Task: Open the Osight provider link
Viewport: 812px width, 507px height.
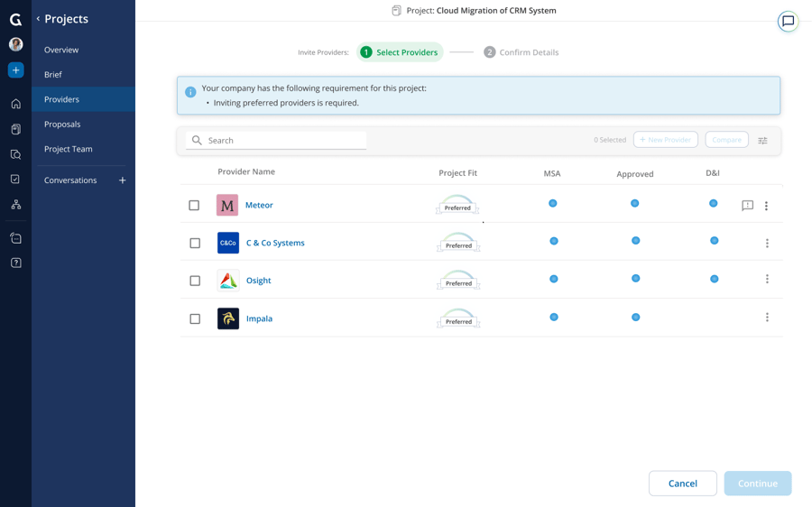Action: [258, 281]
